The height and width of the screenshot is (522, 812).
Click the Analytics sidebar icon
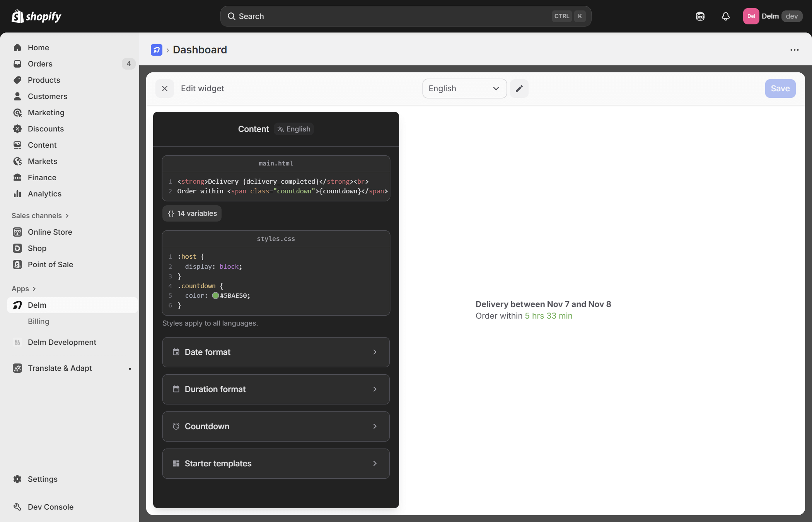click(x=18, y=194)
